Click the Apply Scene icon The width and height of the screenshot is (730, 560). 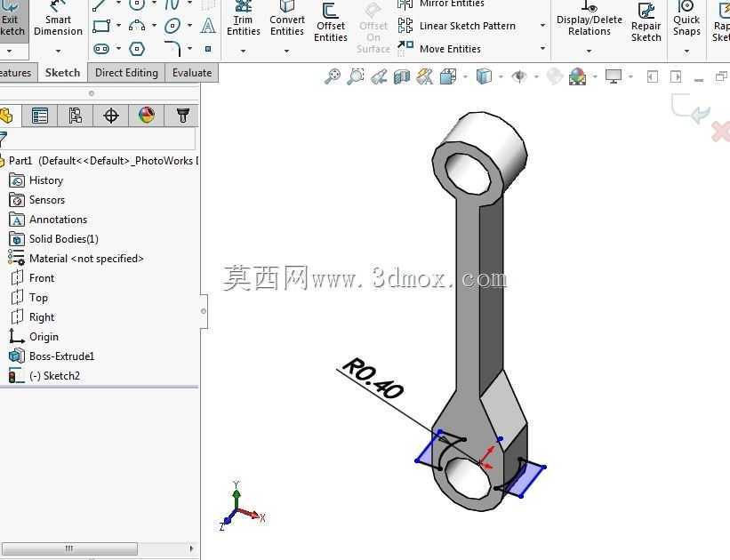click(x=577, y=76)
